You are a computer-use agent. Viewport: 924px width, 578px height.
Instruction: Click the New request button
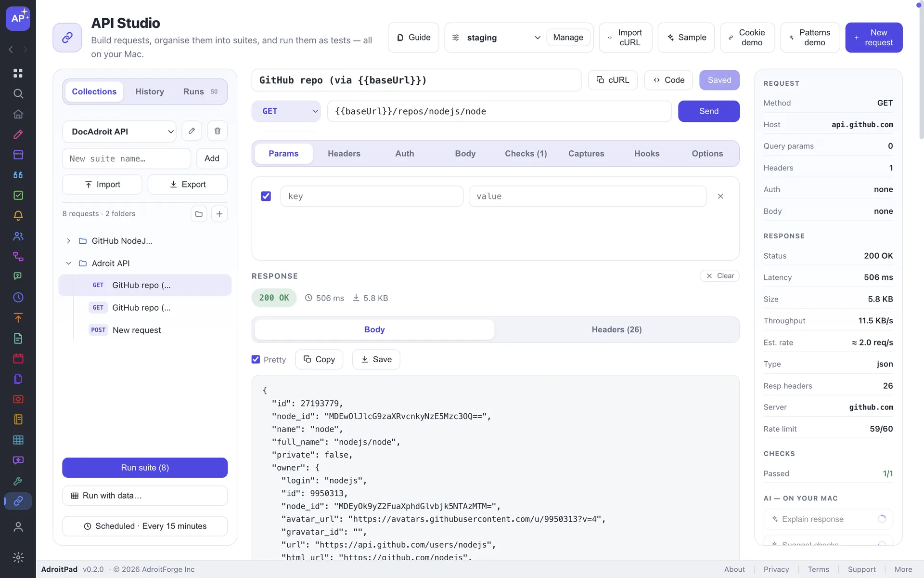click(x=873, y=38)
